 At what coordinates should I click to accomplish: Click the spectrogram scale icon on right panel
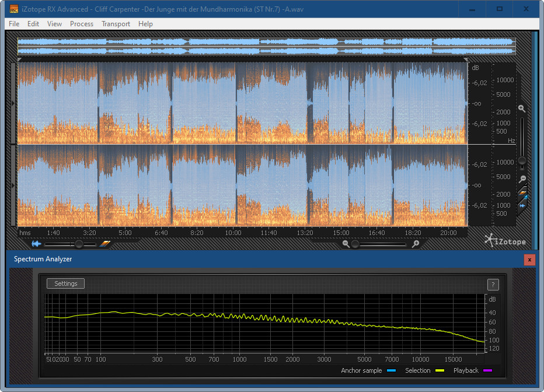[x=523, y=193]
